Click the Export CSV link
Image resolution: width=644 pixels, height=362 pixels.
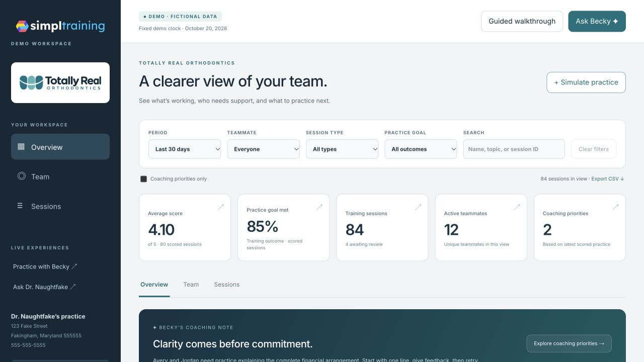coord(608,179)
